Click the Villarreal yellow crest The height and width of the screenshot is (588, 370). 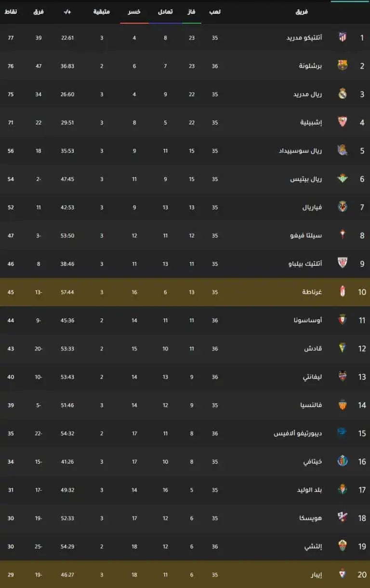(x=343, y=207)
